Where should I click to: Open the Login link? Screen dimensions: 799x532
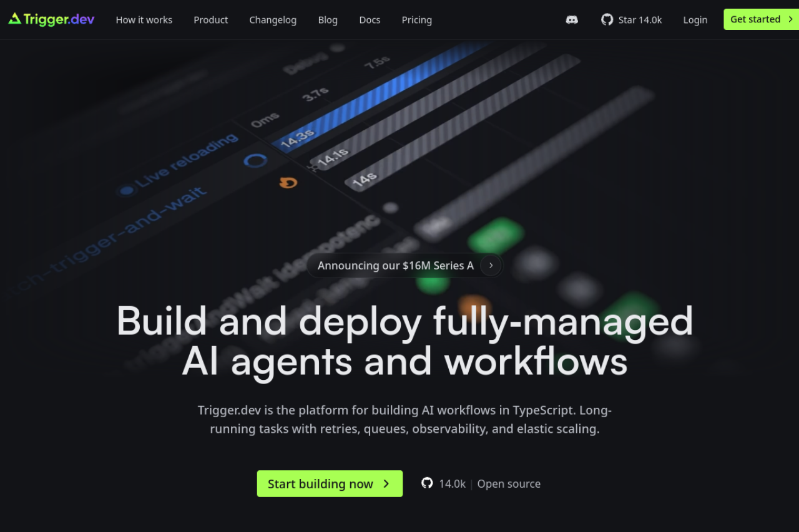click(x=695, y=19)
